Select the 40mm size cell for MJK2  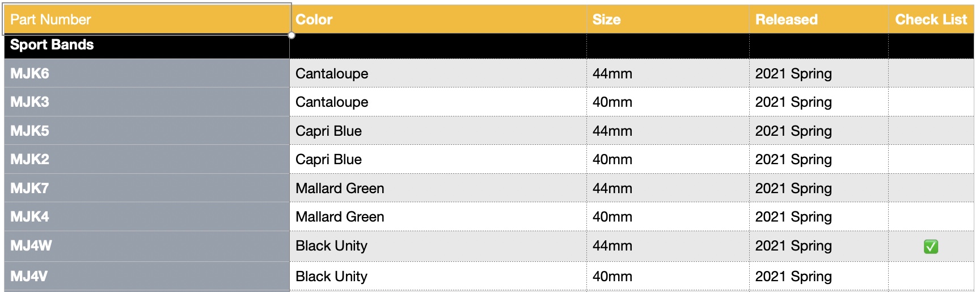(668, 159)
